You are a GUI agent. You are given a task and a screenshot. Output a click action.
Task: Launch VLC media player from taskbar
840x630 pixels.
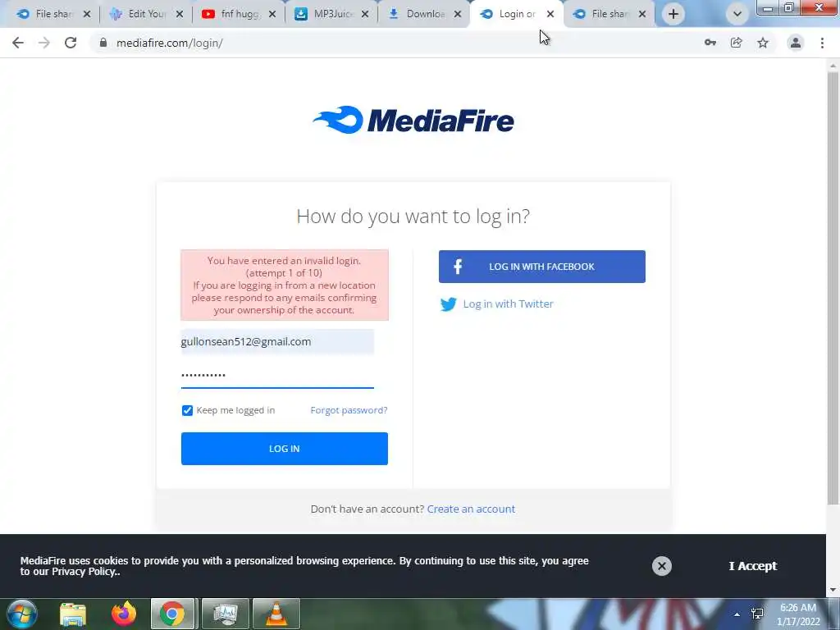click(x=276, y=614)
